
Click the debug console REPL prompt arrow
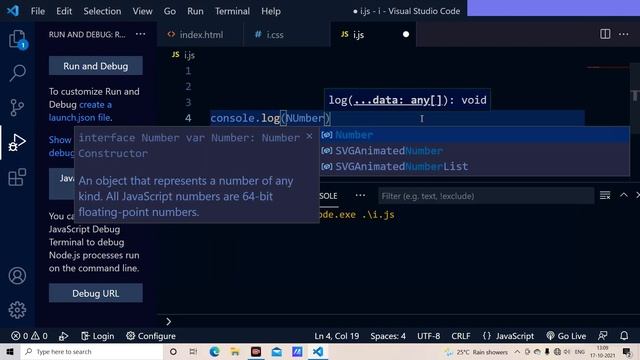tap(169, 322)
